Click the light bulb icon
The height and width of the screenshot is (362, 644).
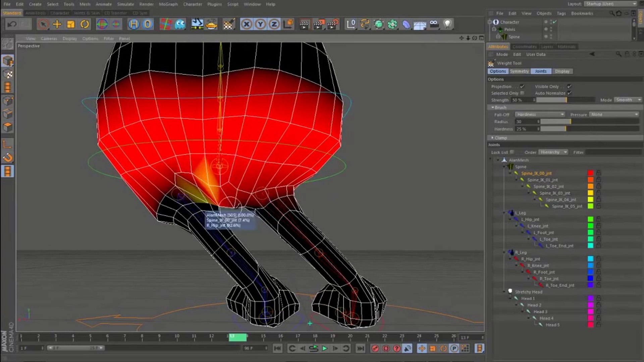[447, 24]
